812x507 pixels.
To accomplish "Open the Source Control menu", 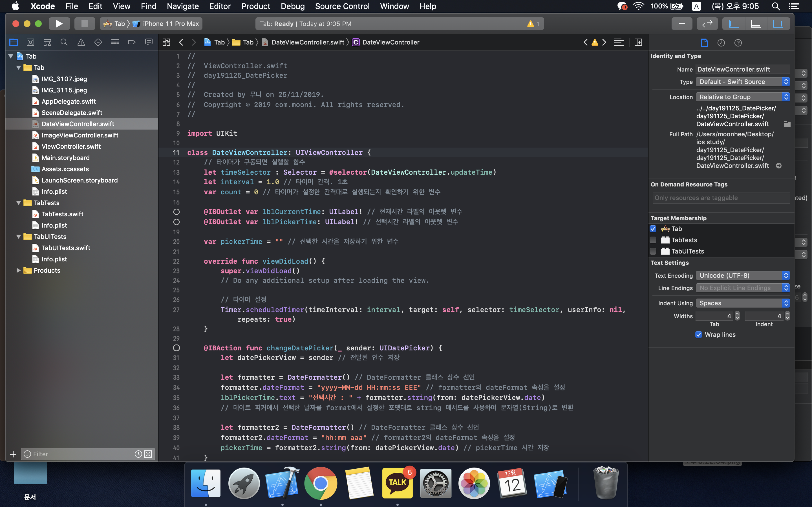I will click(342, 6).
